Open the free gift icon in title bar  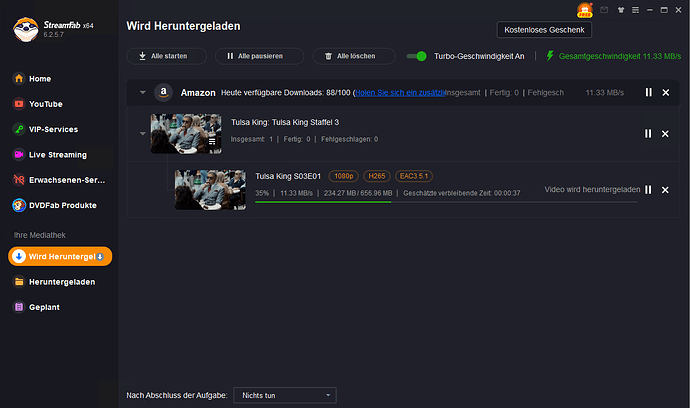tap(585, 10)
